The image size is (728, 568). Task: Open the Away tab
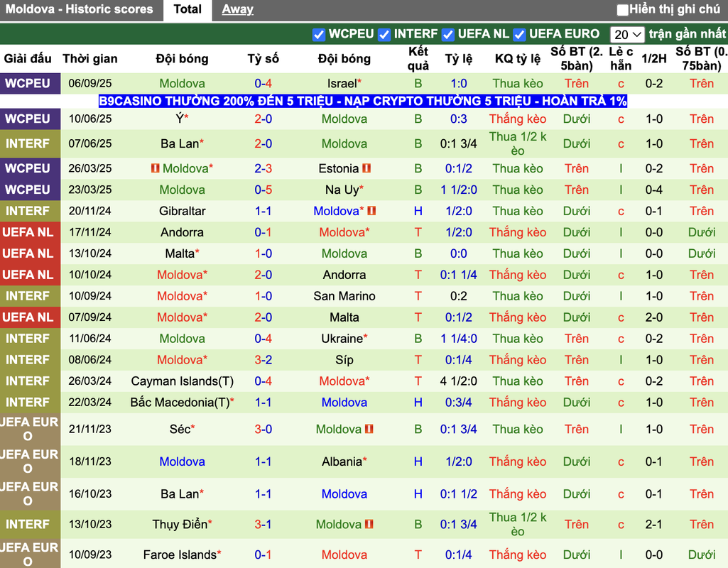[x=237, y=9]
